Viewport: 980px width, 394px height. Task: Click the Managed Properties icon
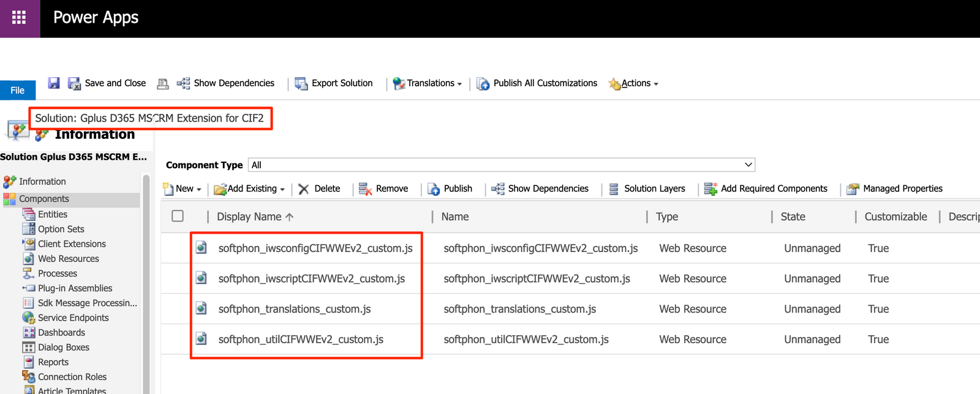click(853, 189)
